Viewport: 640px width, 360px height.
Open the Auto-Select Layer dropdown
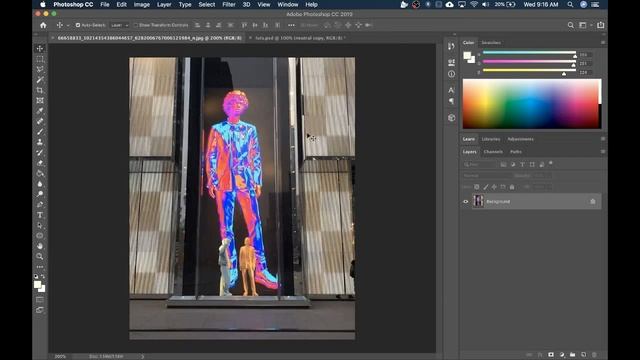tap(120, 25)
